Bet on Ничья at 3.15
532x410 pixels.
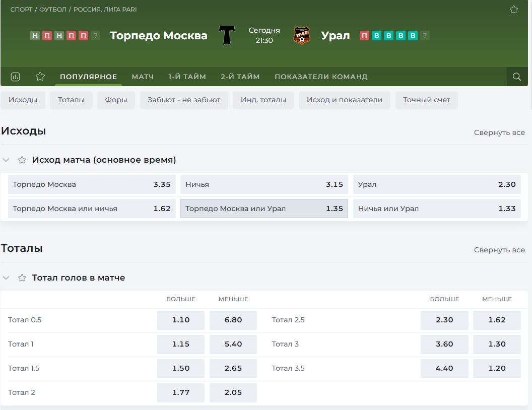click(x=264, y=184)
